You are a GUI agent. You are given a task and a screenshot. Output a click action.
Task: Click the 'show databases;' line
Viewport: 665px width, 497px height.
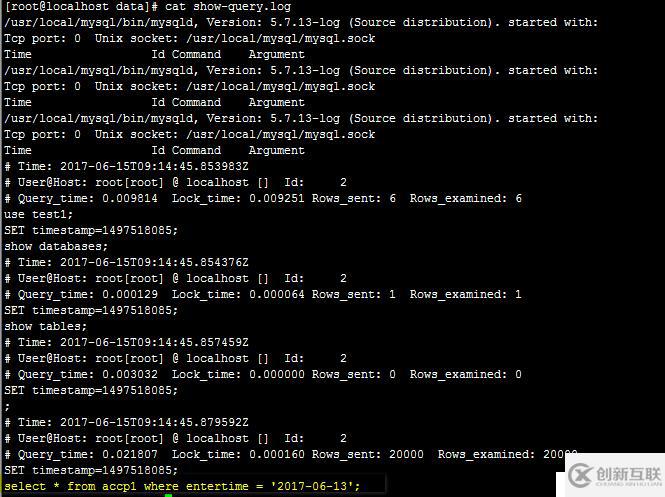[x=56, y=246]
